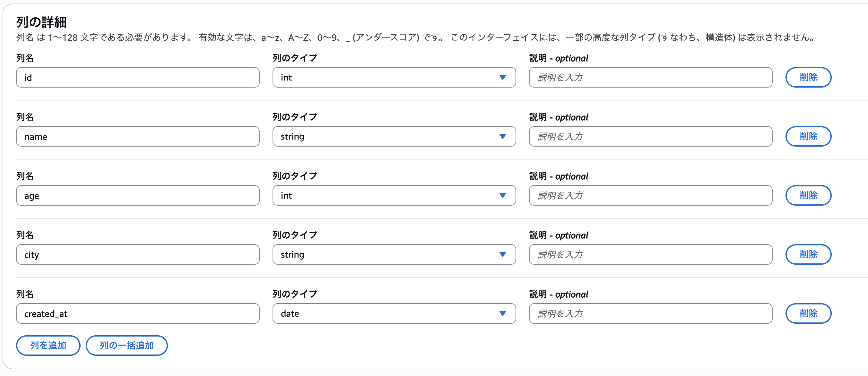This screenshot has height=376, width=868.
Task: Click the 列の一括追加 button
Action: (127, 346)
